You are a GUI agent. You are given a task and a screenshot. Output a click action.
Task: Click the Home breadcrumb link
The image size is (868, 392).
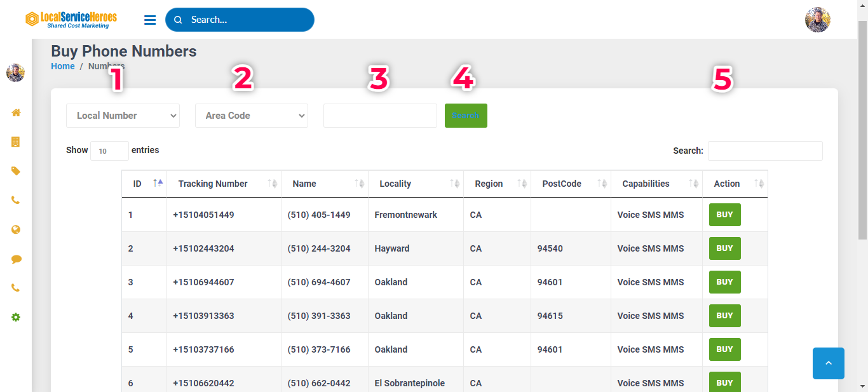[x=63, y=66]
